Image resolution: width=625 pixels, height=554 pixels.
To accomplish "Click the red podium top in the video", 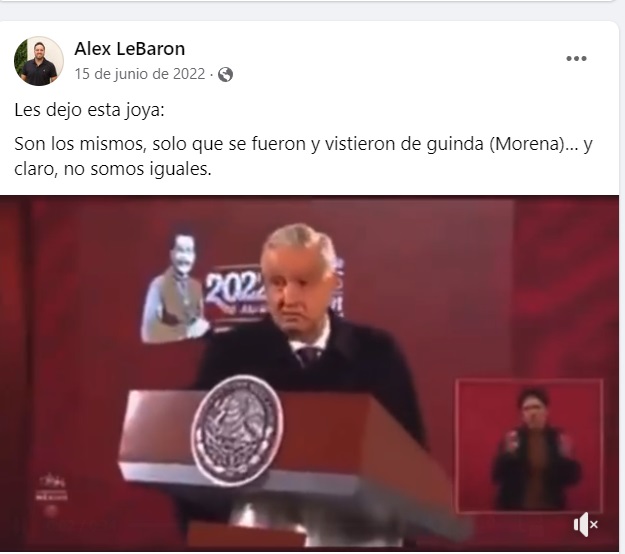I will 279,430.
